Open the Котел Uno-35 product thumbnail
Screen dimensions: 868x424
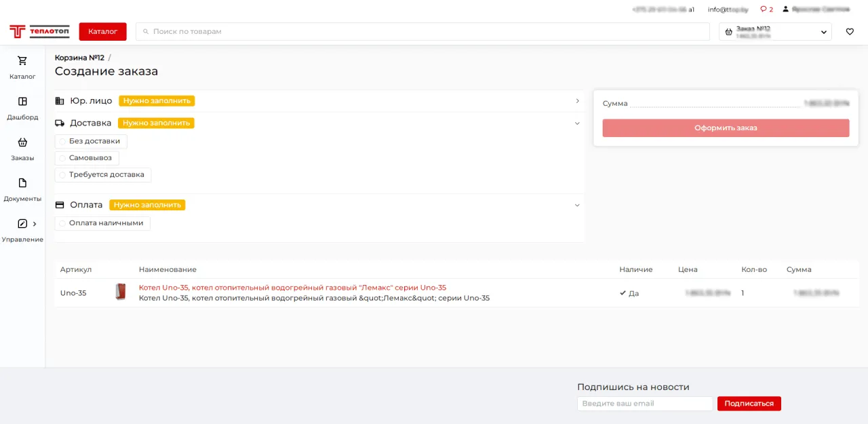click(x=121, y=292)
